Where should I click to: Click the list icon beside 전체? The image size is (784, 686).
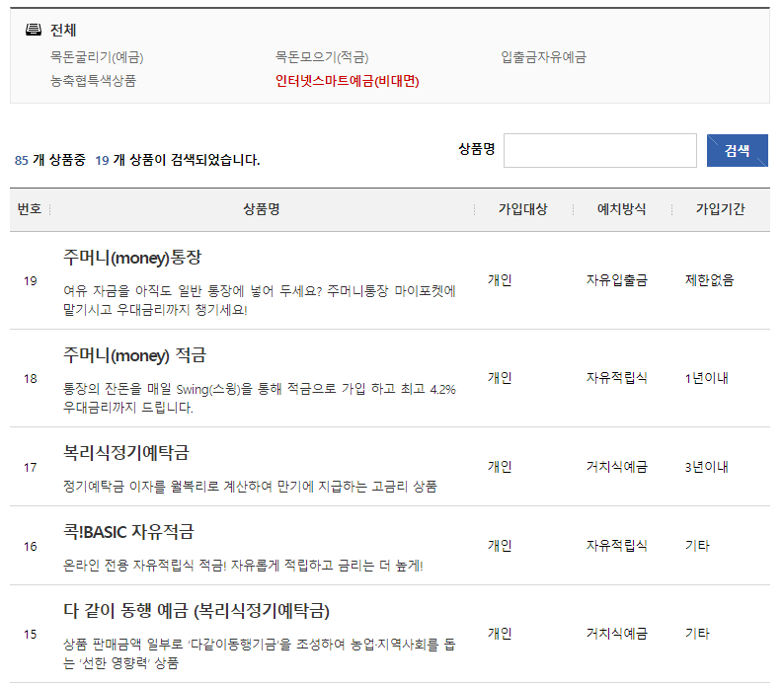point(34,30)
